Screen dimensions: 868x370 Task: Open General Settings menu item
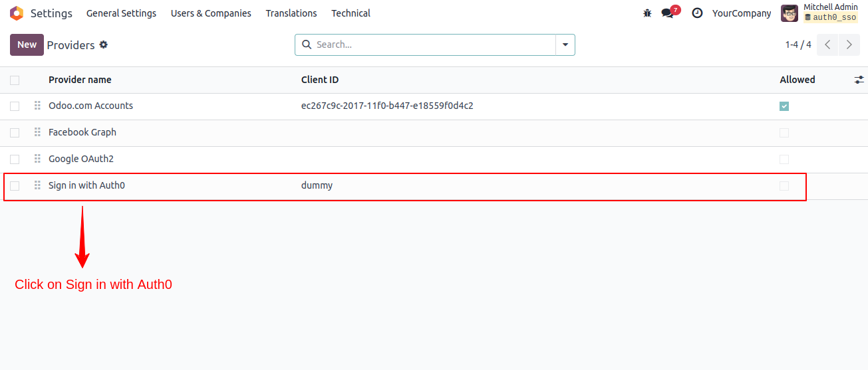(x=121, y=13)
